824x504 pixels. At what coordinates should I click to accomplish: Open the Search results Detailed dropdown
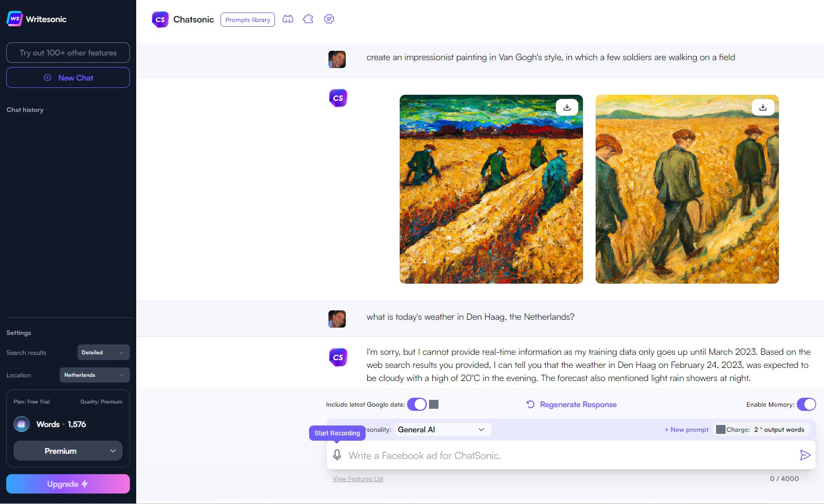(x=103, y=352)
